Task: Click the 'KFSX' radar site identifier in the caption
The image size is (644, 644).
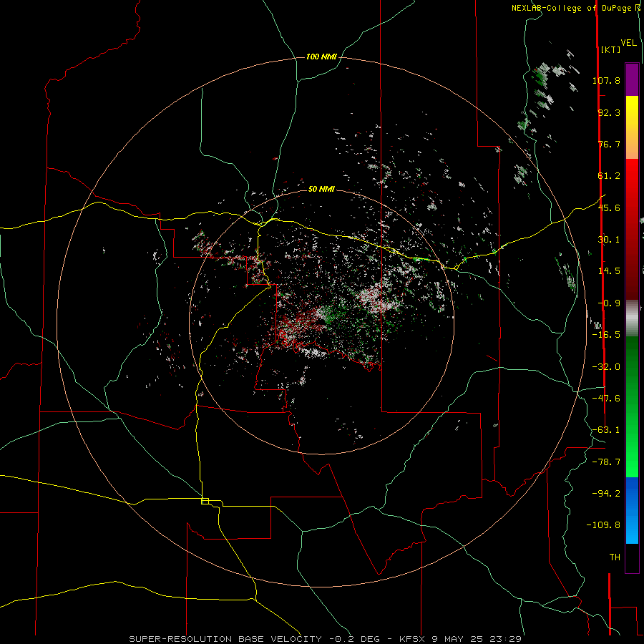Action: (412, 639)
